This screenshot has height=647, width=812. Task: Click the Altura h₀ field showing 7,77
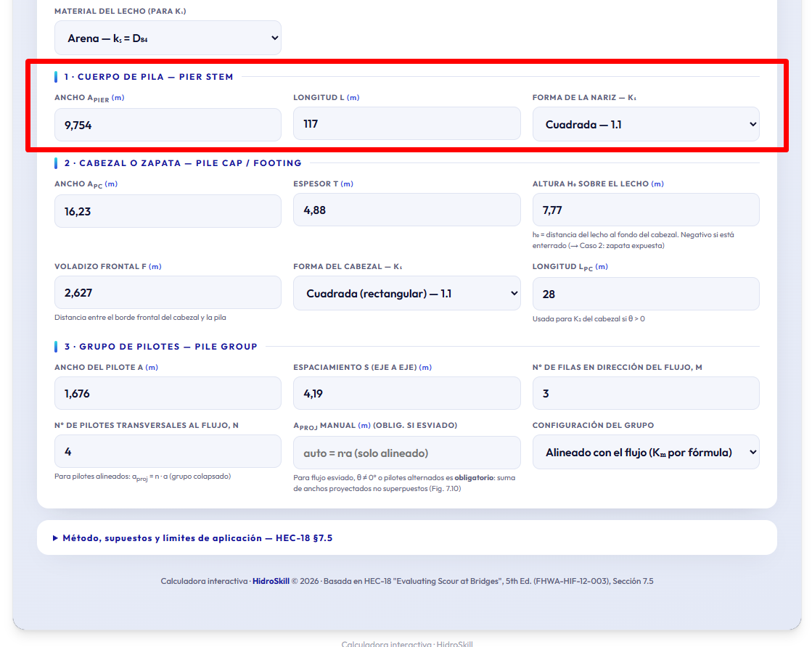[646, 210]
